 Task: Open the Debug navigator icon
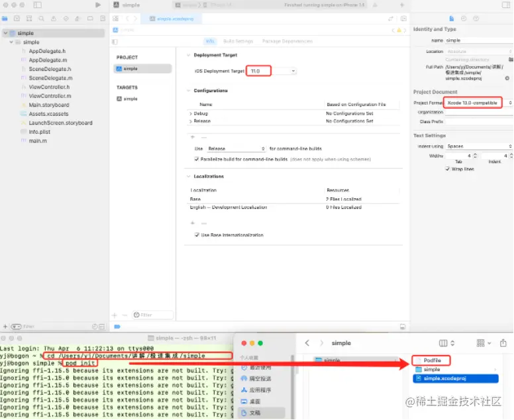[77, 19]
